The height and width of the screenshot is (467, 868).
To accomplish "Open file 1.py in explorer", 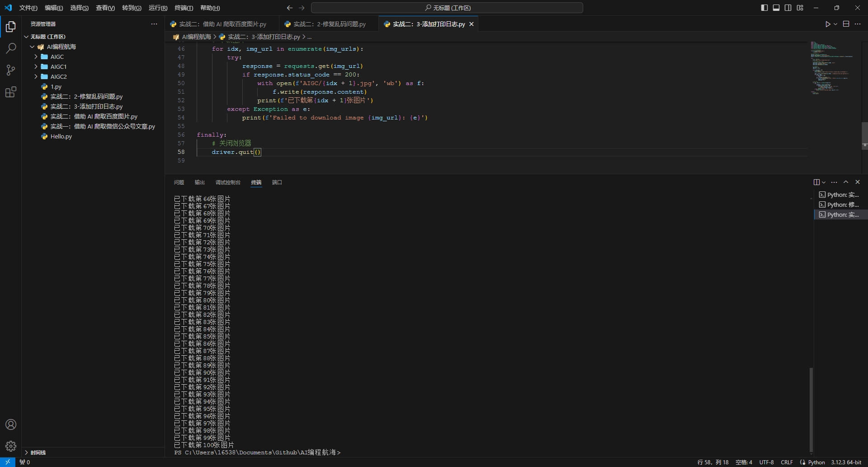I will pos(93,86).
